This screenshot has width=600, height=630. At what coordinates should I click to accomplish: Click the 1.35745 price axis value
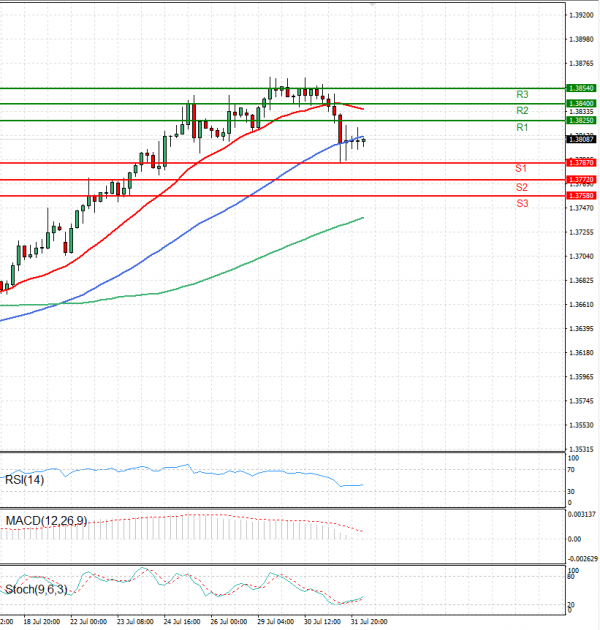point(582,401)
